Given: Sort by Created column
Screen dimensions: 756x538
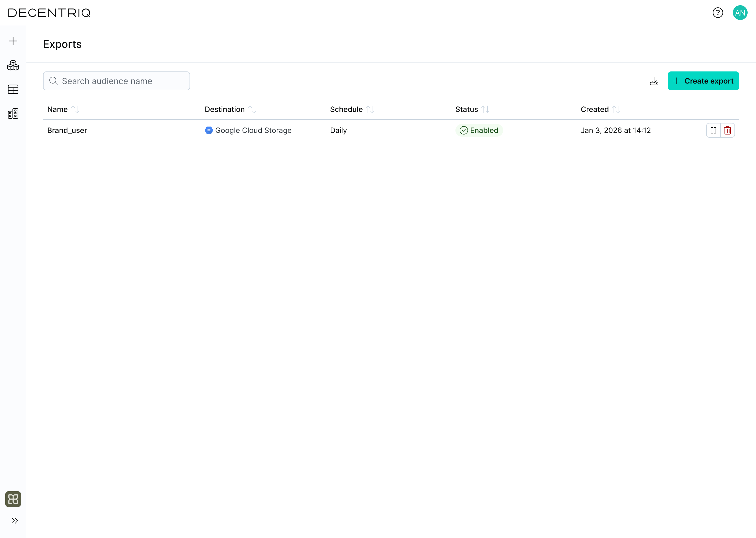Looking at the screenshot, I should [x=616, y=109].
